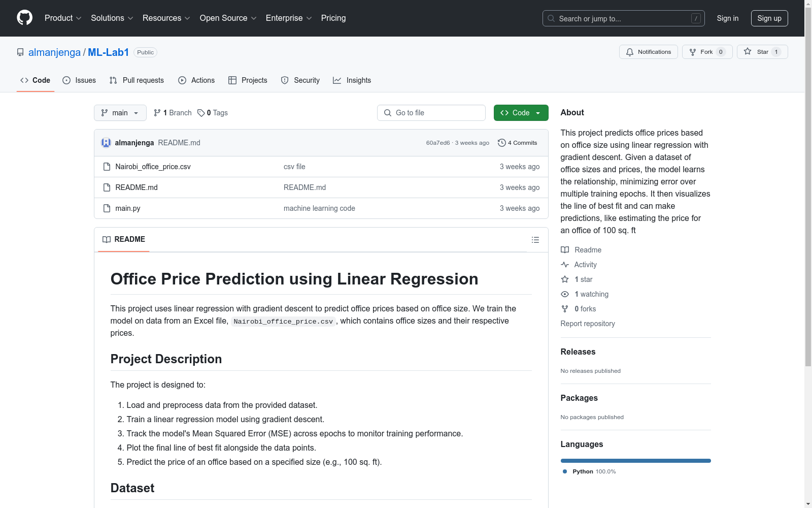812x508 pixels.
Task: Click the Sign up button
Action: pyautogui.click(x=769, y=18)
